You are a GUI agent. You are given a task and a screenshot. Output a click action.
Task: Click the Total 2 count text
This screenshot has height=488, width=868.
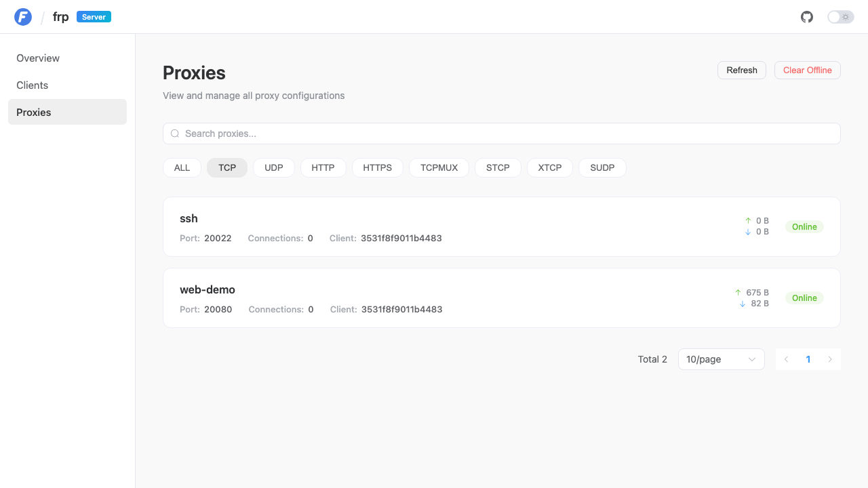coord(652,359)
